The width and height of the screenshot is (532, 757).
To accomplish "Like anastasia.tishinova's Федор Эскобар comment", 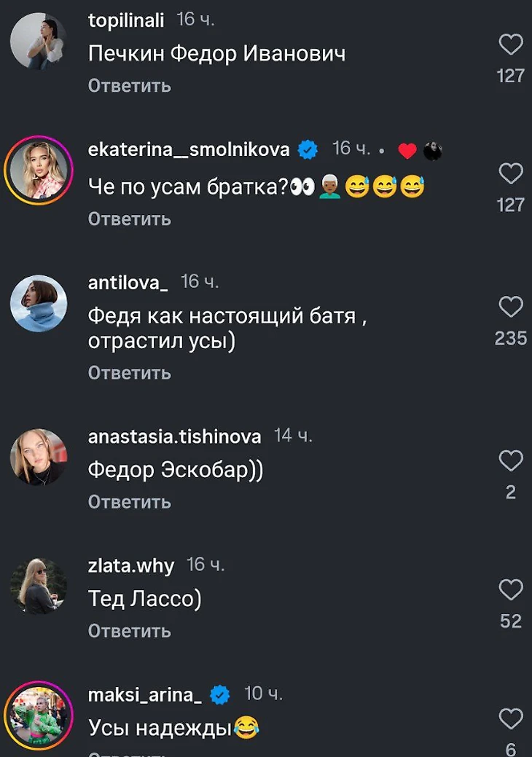I will pos(511,461).
